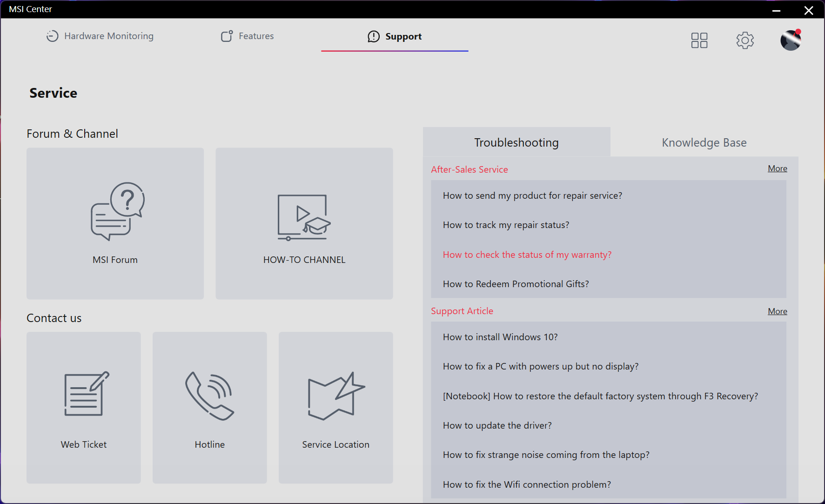The image size is (825, 504).
Task: Click the MSI Forum question bubble icon
Action: [118, 211]
